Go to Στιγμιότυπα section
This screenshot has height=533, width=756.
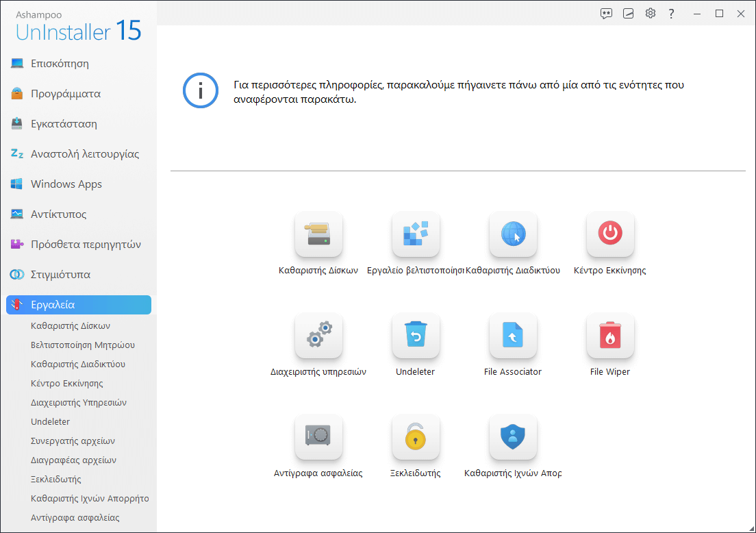pyautogui.click(x=79, y=275)
